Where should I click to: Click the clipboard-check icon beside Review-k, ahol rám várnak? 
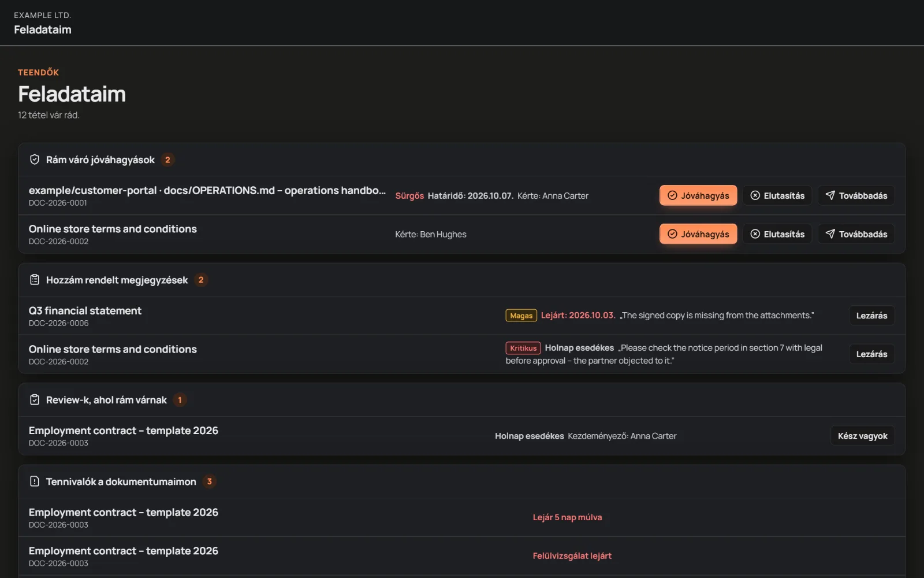[x=35, y=400]
